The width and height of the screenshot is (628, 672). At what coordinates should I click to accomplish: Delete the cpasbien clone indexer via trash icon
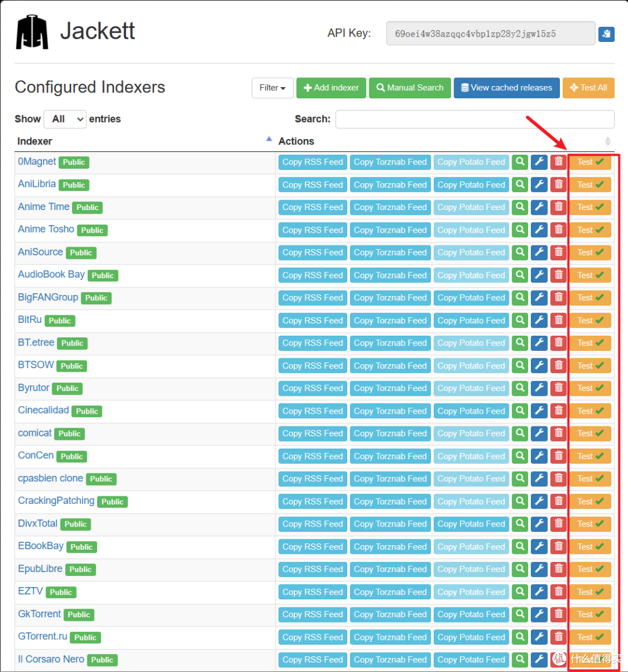[x=559, y=478]
